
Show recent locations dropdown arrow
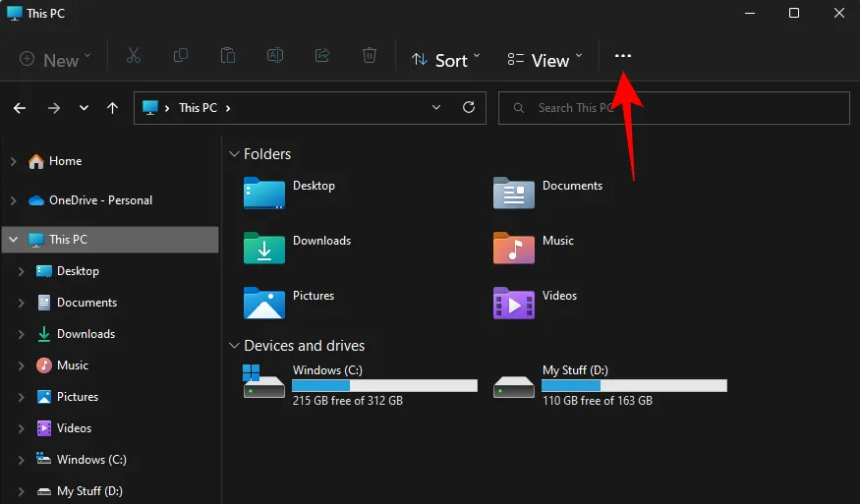pyautogui.click(x=84, y=108)
